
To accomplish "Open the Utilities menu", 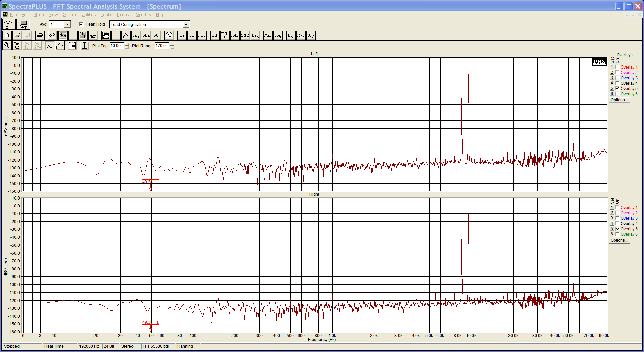I will (88, 15).
